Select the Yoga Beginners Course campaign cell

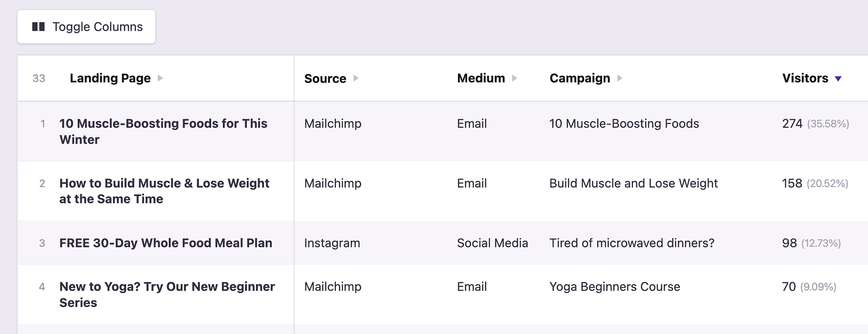coord(614,287)
